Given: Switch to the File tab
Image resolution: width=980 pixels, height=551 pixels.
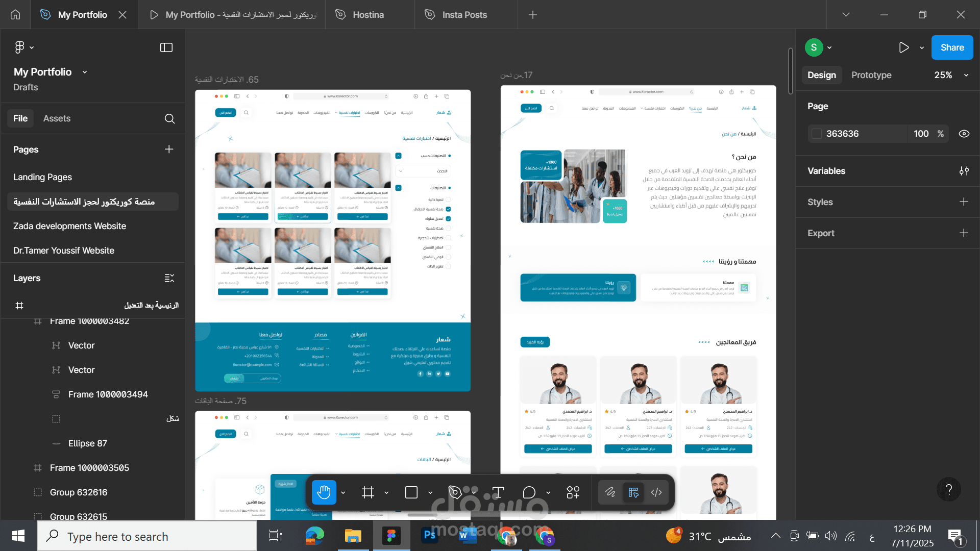Looking at the screenshot, I should coord(20,118).
